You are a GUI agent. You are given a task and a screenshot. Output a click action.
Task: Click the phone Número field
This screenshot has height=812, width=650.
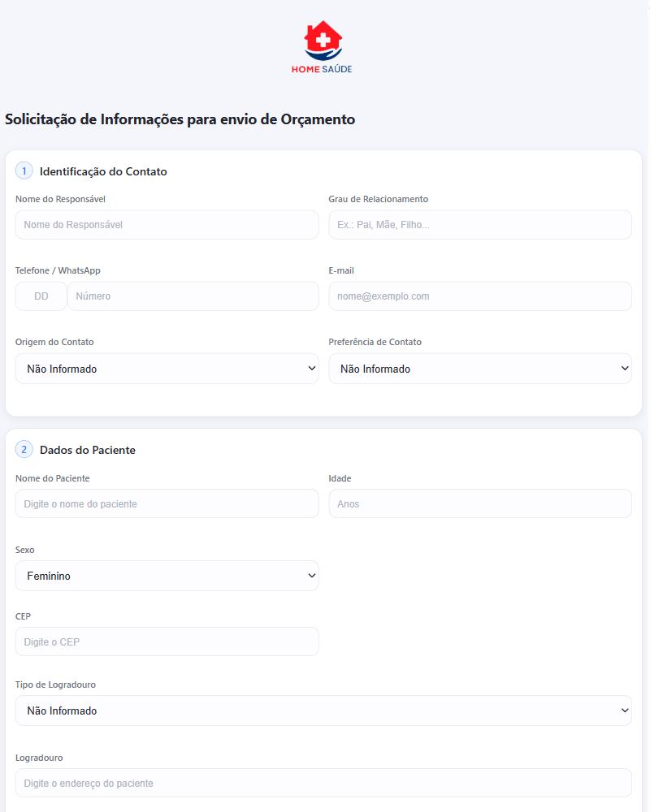193,296
